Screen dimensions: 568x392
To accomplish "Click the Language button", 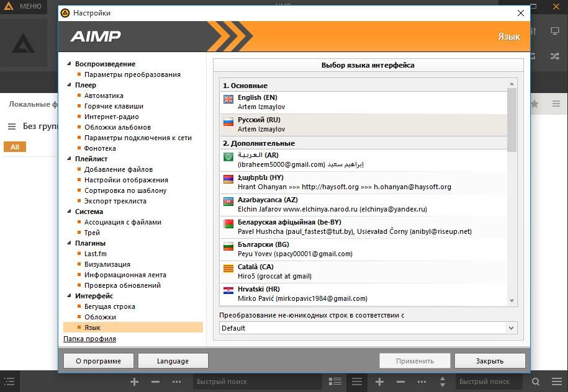I will (173, 361).
